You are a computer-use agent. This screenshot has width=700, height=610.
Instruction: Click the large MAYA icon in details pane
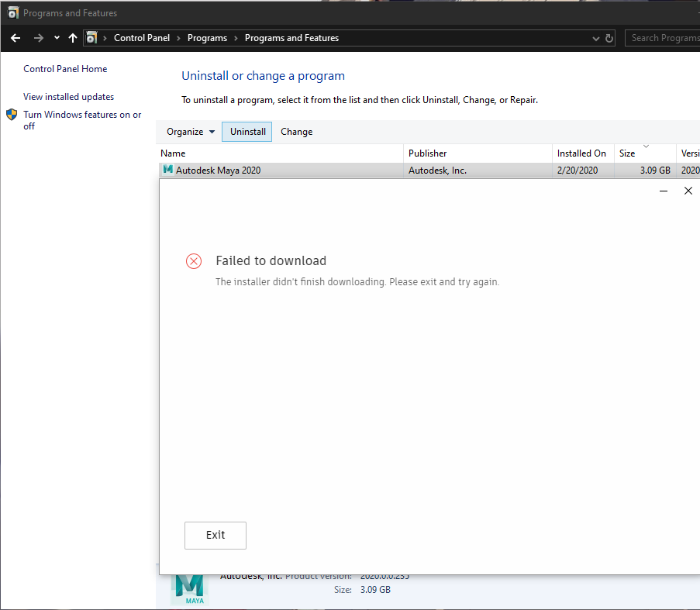click(190, 589)
